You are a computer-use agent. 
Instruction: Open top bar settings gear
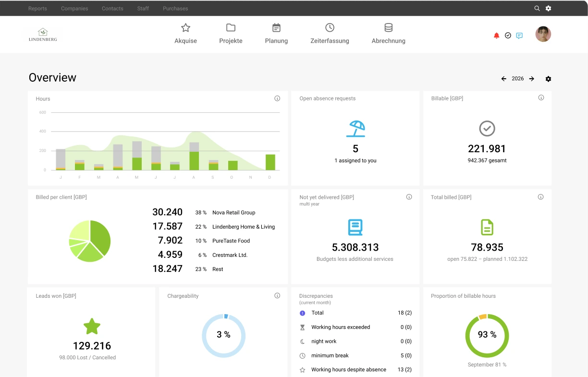point(548,8)
